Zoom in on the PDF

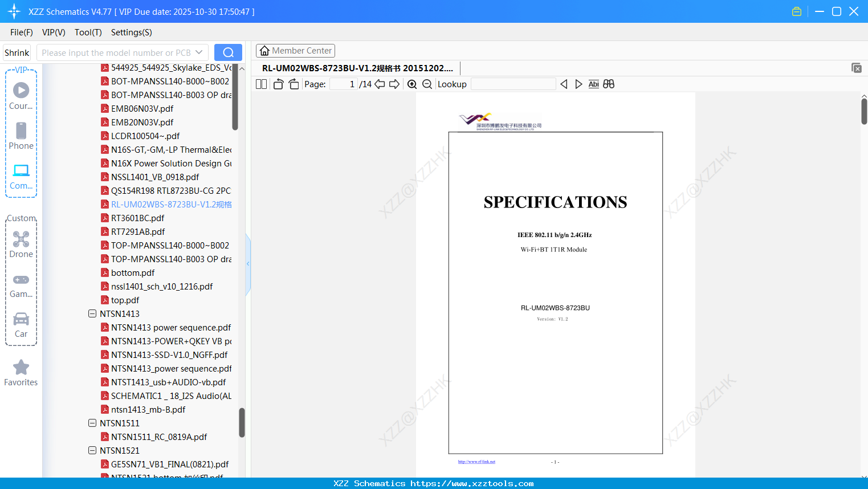pos(412,84)
